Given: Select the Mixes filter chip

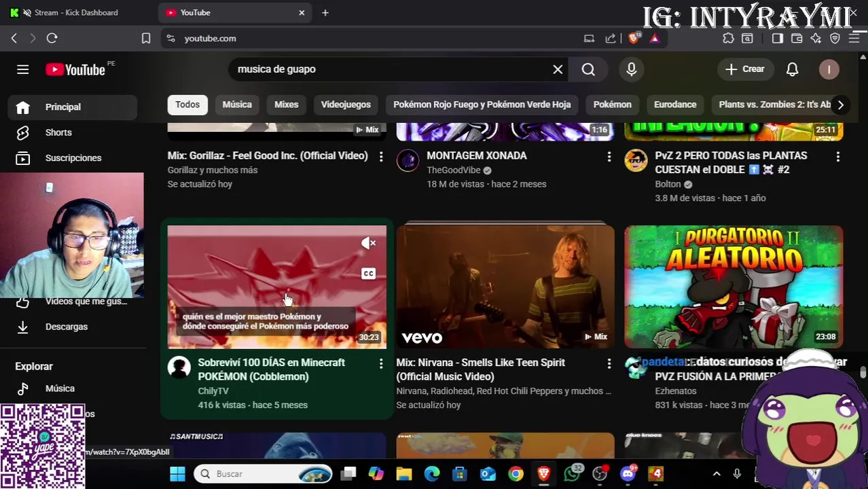Looking at the screenshot, I should 286,105.
